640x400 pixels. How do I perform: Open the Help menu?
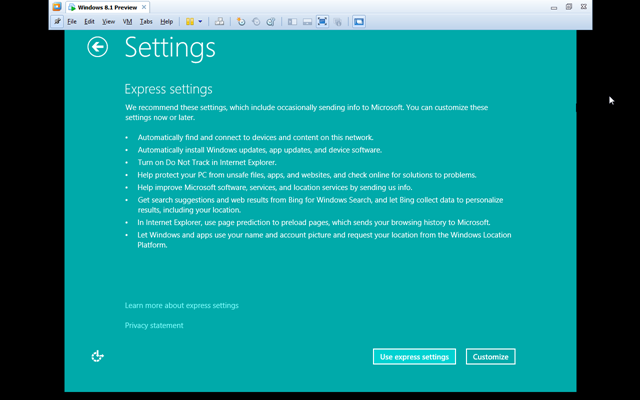click(x=166, y=22)
